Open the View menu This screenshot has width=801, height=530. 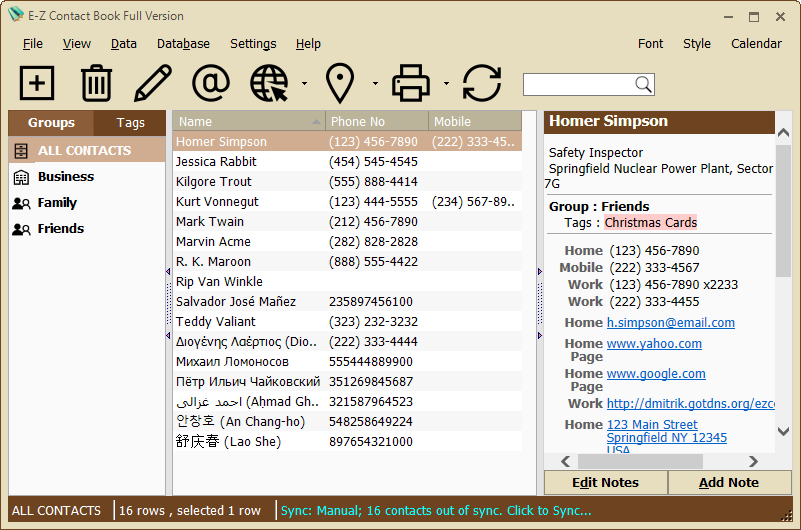point(77,44)
